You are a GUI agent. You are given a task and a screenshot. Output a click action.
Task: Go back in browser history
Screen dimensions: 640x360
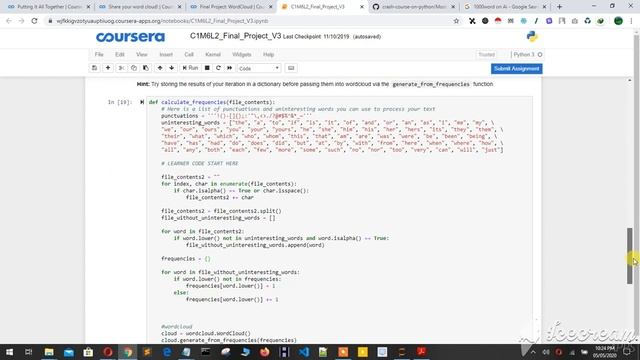click(9, 21)
